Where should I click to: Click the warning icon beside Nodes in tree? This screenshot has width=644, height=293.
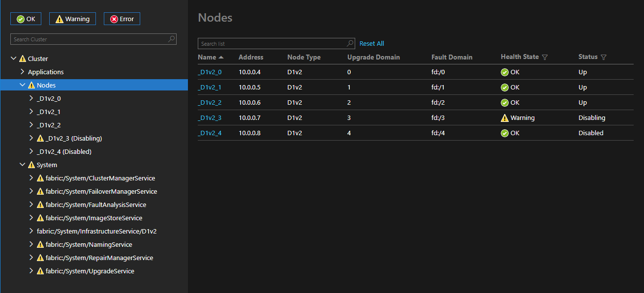(x=31, y=85)
